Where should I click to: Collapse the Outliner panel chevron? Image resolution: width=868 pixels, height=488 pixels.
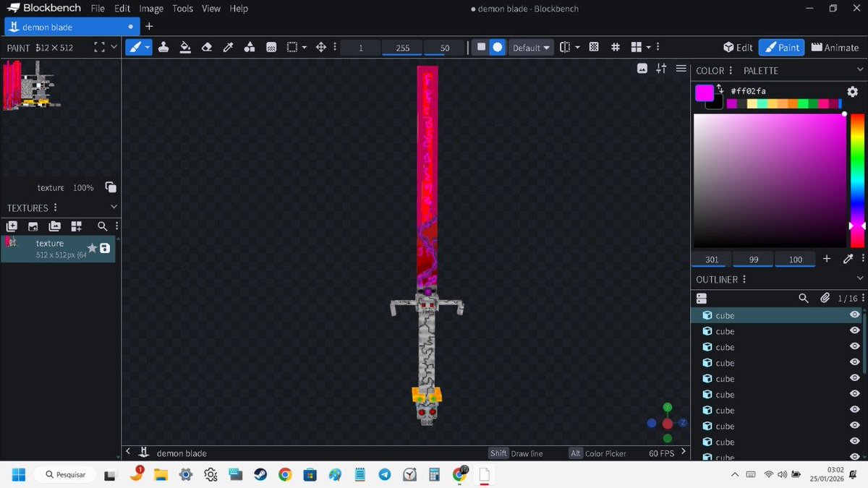coord(860,278)
